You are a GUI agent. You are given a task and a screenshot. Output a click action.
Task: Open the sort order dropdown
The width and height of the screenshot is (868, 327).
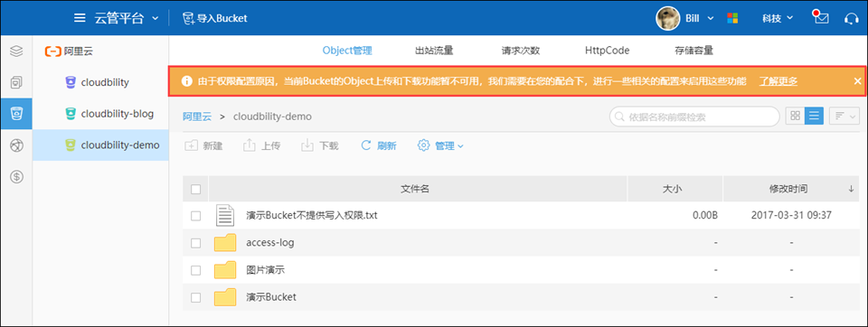click(844, 117)
